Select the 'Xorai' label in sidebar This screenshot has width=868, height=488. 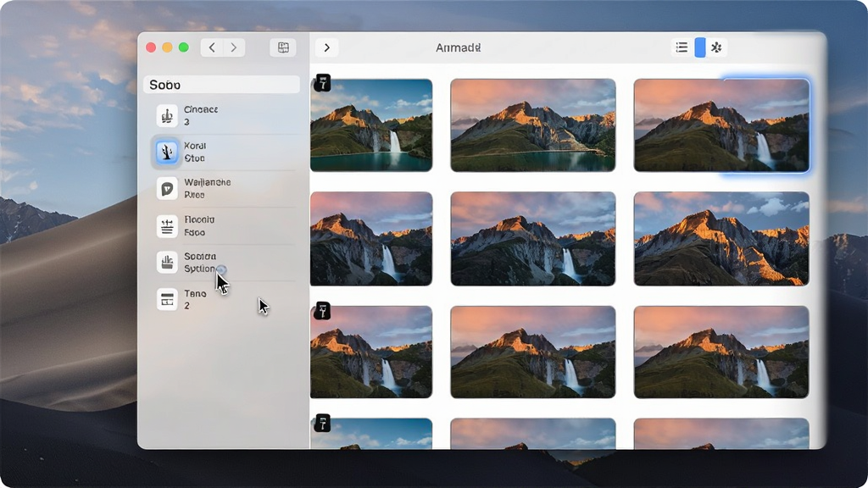(x=195, y=146)
